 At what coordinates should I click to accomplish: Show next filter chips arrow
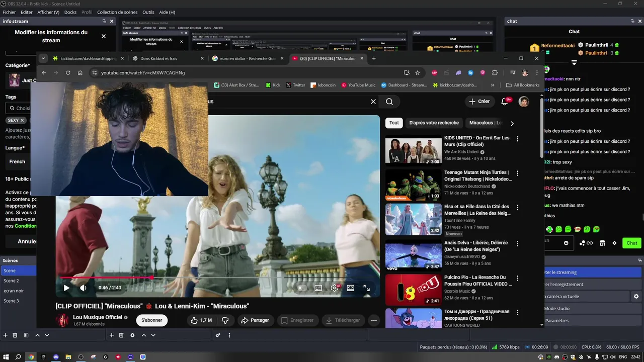(x=512, y=123)
